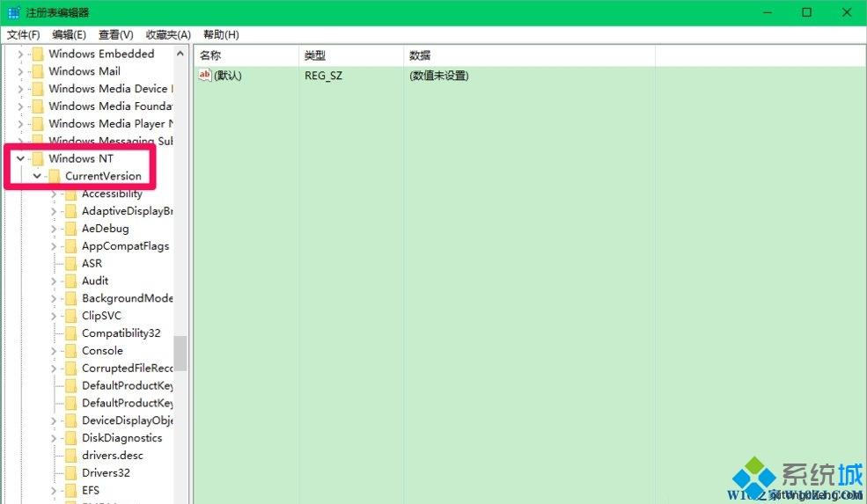
Task: Expand the Audit key
Action: [54, 281]
